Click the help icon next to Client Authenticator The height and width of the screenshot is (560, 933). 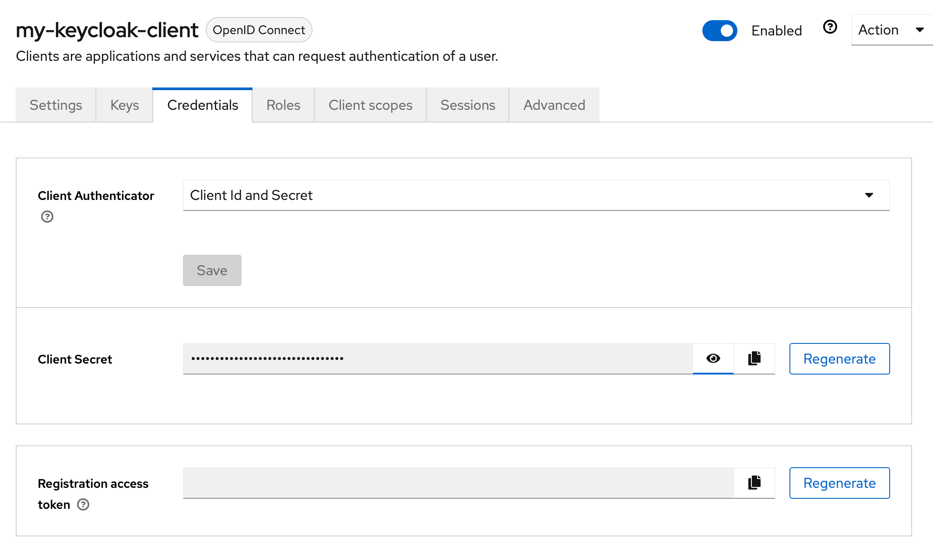tap(47, 216)
